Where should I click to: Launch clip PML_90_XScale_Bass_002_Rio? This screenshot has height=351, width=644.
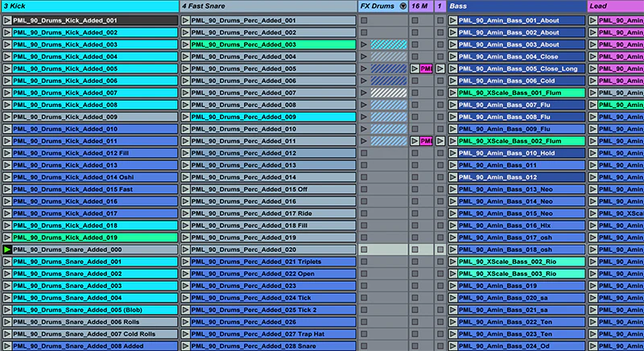pyautogui.click(x=453, y=262)
